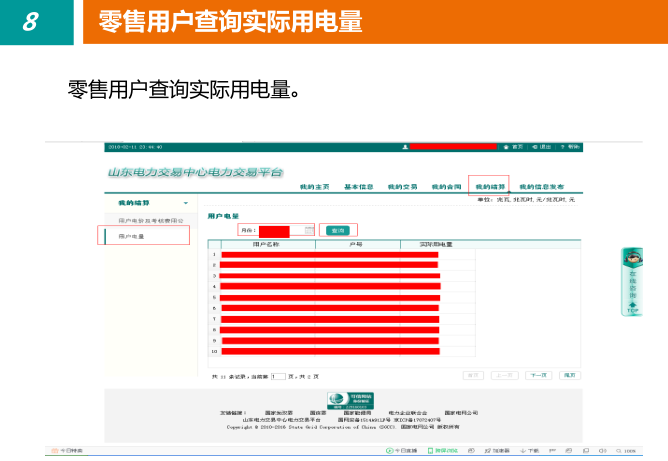This screenshot has height=461, width=668.
Task: Go to 下一页 next page
Action: 539,374
